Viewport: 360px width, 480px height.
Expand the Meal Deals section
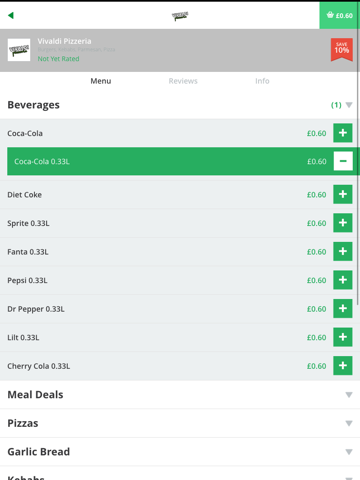(180, 395)
